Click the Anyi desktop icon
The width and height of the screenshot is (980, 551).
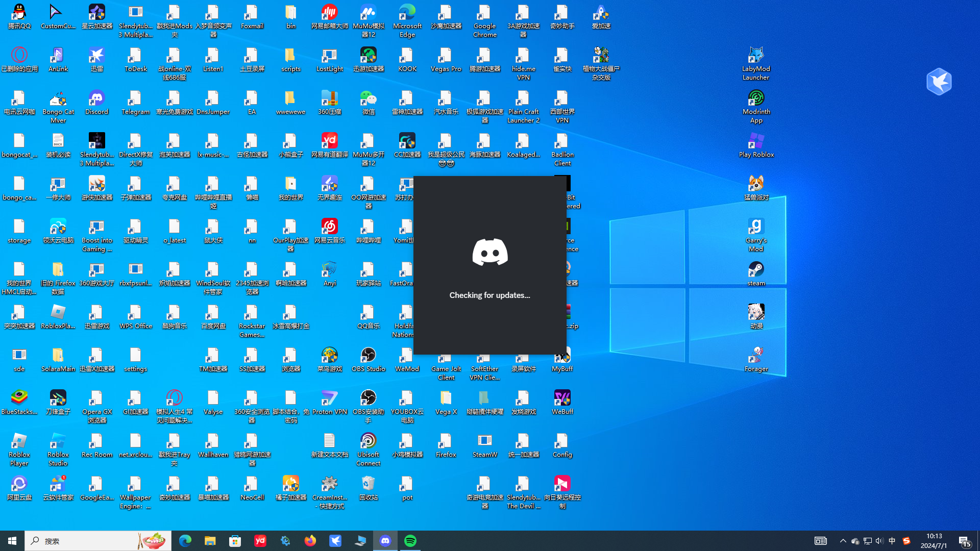pos(330,273)
